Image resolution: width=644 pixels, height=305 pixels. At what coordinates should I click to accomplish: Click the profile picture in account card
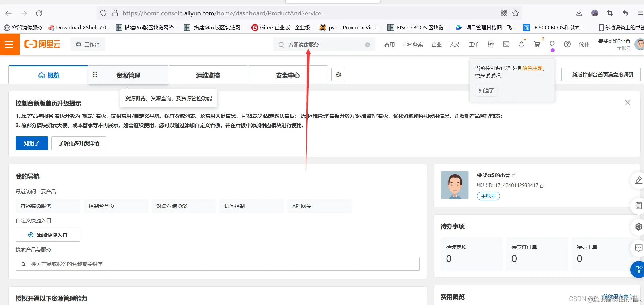click(455, 185)
